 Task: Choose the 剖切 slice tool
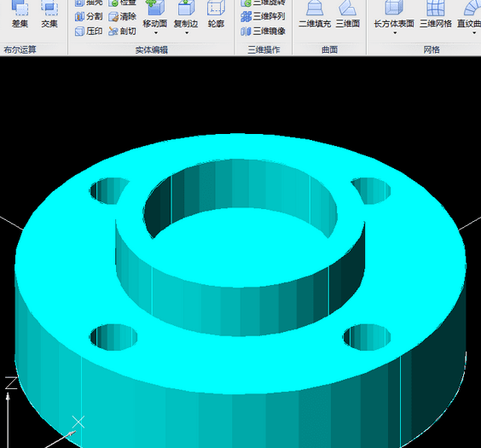click(122, 31)
